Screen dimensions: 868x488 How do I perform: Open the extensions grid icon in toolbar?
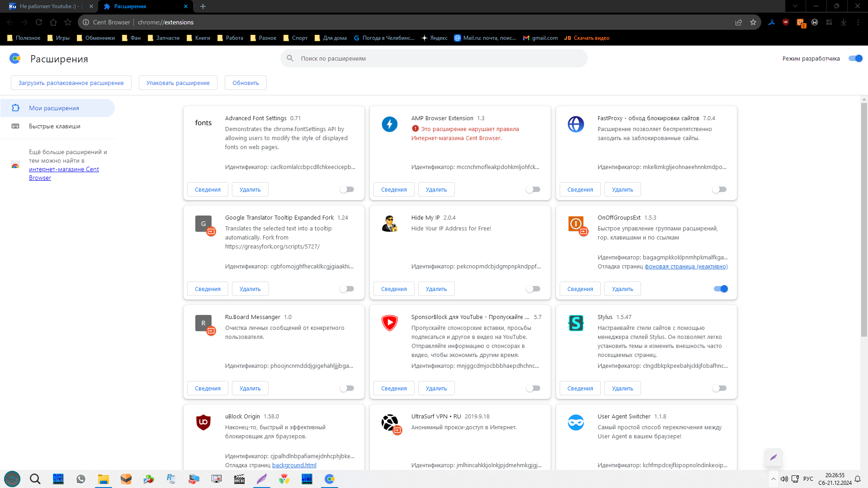pos(829,22)
